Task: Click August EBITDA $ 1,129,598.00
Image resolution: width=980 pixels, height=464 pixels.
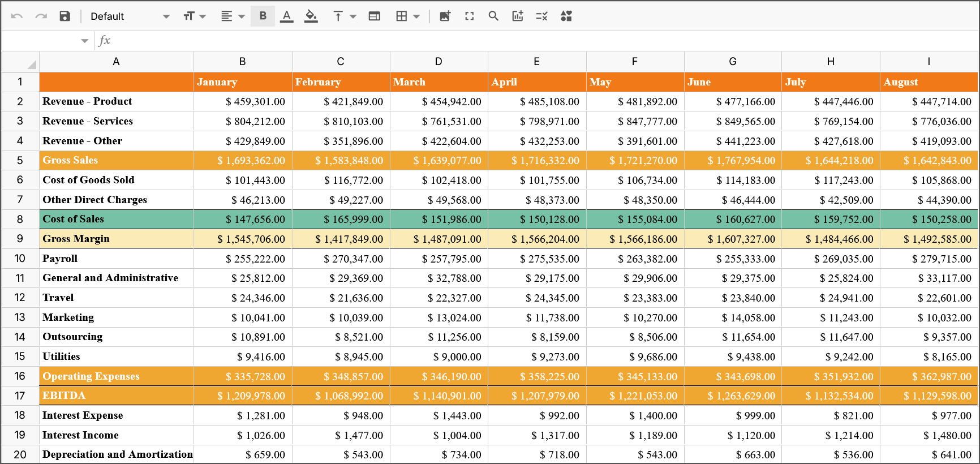Action: (x=929, y=396)
